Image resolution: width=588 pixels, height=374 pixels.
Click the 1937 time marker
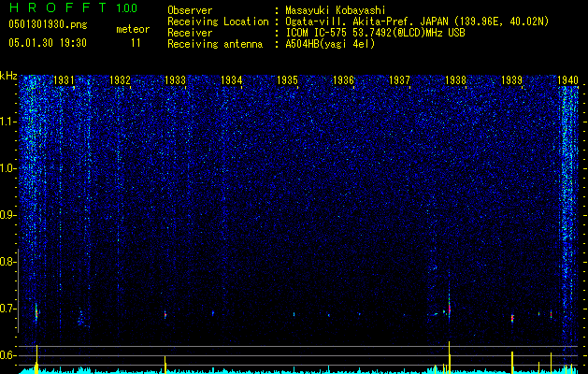click(x=399, y=79)
